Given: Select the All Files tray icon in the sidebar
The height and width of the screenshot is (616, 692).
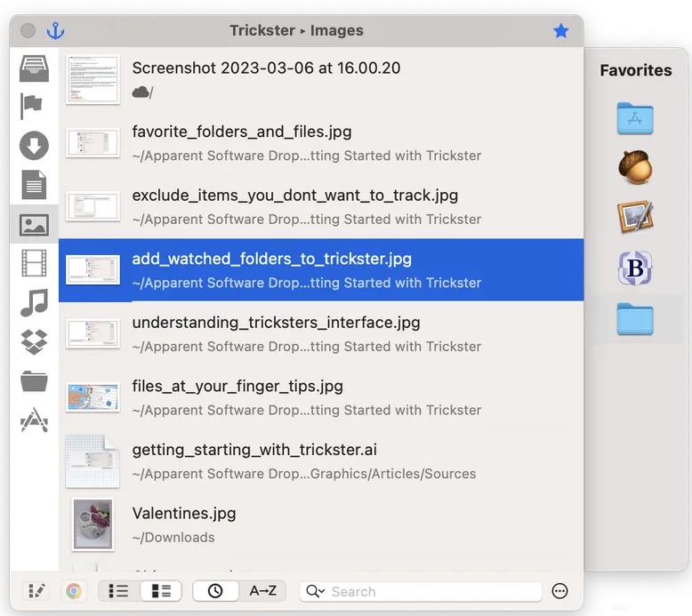Looking at the screenshot, I should [x=34, y=68].
